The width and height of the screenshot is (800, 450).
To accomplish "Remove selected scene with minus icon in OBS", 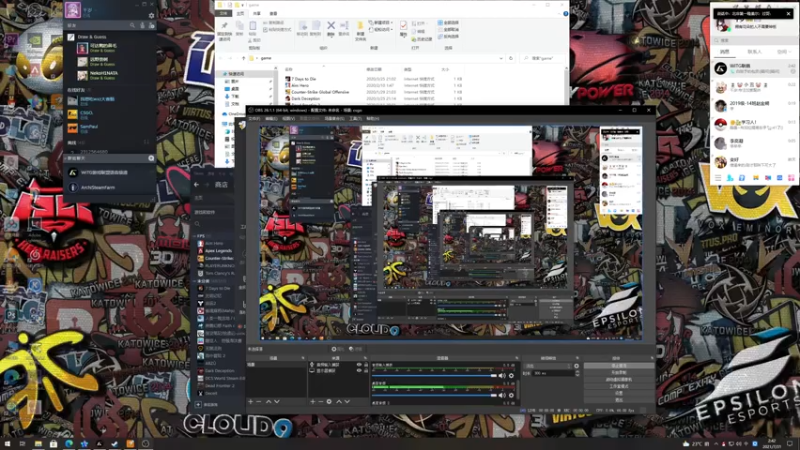I will (259, 402).
